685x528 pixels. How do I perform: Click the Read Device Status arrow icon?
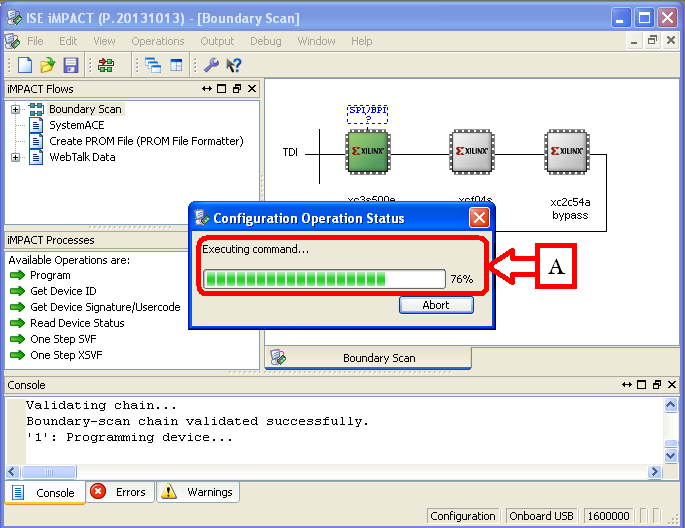click(17, 323)
